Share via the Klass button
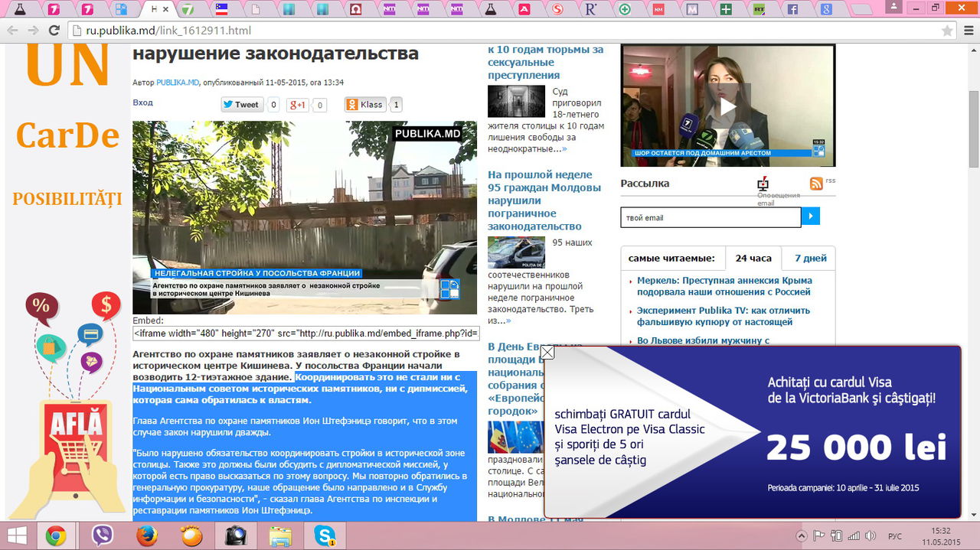 click(x=364, y=105)
